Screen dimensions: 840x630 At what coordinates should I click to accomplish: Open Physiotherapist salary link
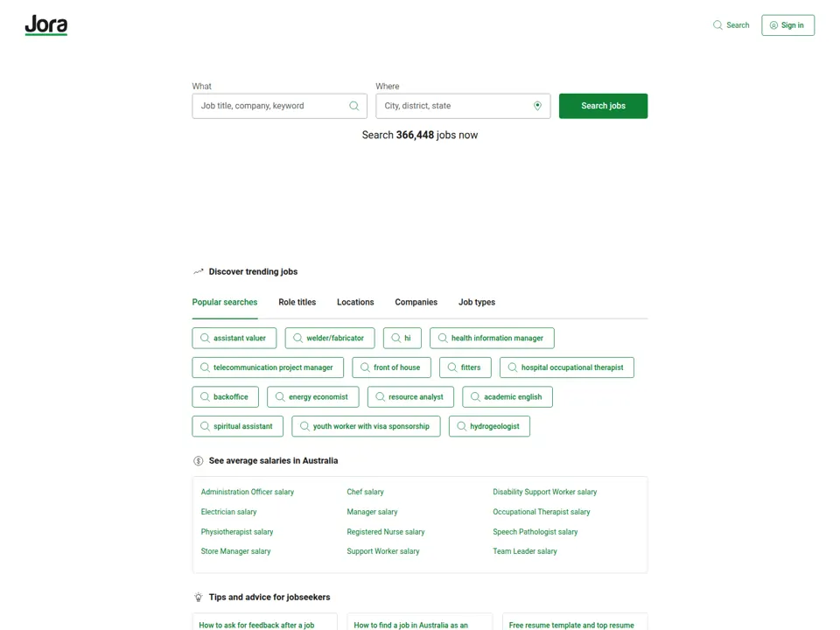(237, 532)
